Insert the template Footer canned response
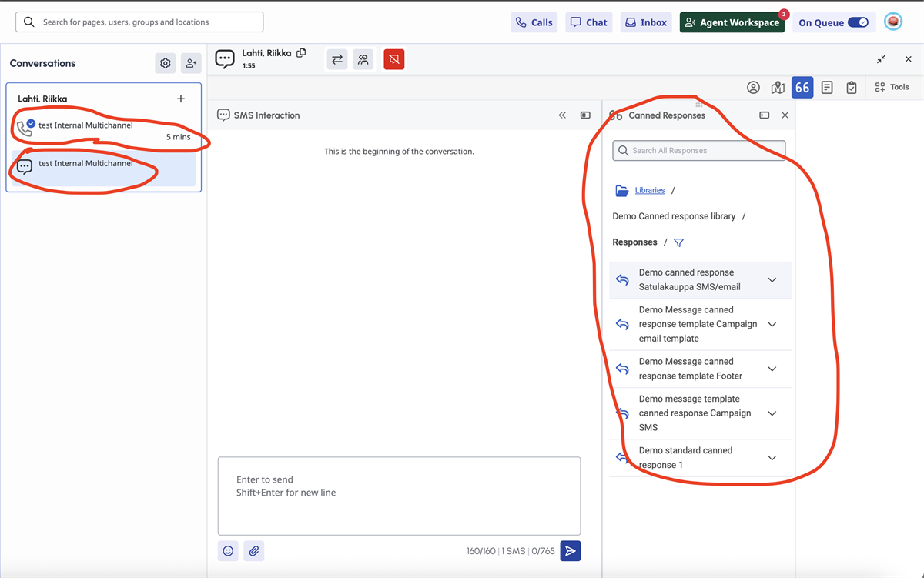Viewport: 924px width, 578px height. 623,369
